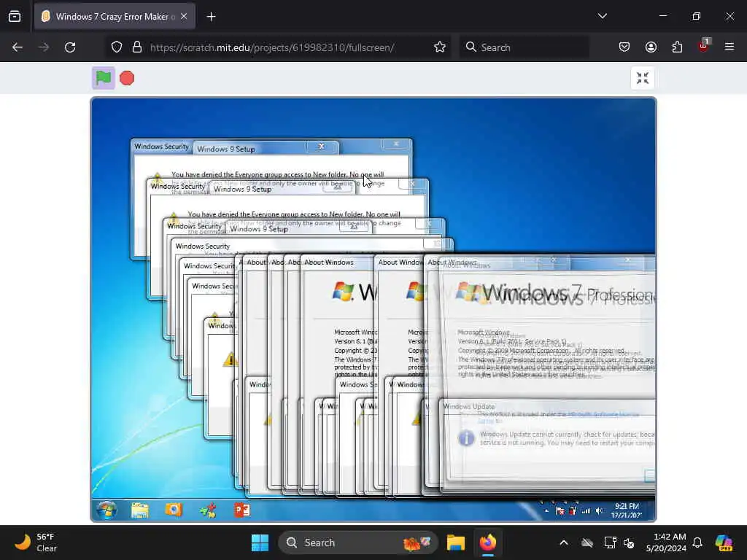The height and width of the screenshot is (560, 747).
Task: Click cloud sync tray icon
Action: coord(587,542)
